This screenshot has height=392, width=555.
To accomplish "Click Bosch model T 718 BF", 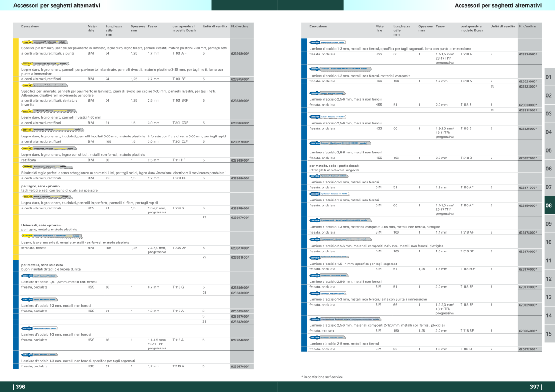I will (x=467, y=331).
